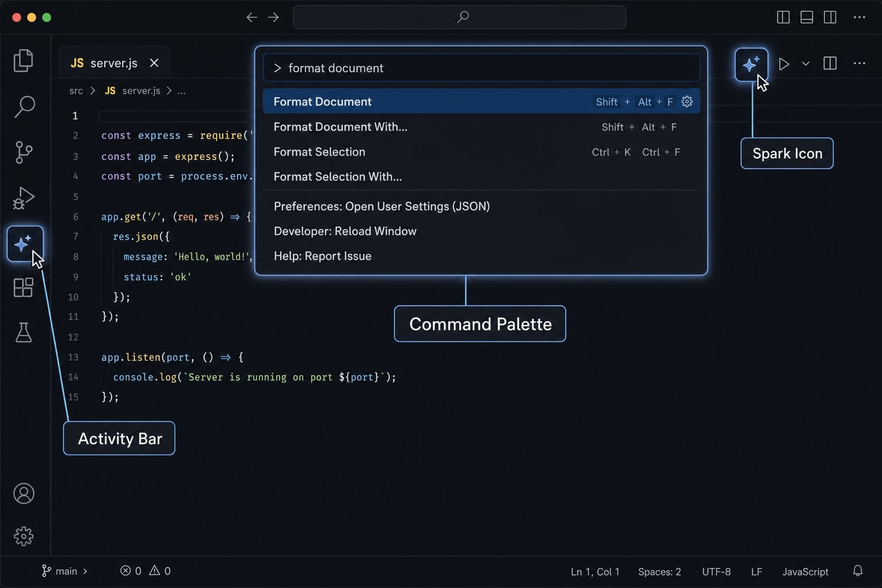Close the server.js tab
Viewport: 882px width, 588px height.
154,63
